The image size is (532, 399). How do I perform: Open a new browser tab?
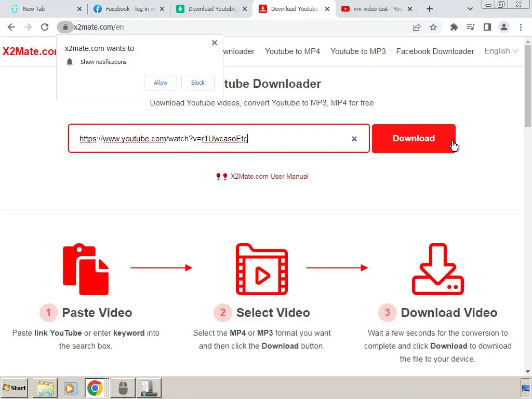pyautogui.click(x=430, y=9)
